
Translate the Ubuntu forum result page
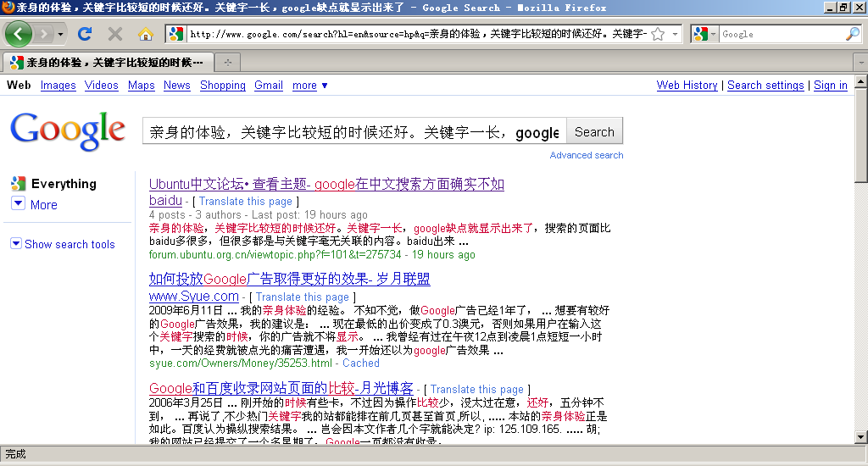coord(245,202)
